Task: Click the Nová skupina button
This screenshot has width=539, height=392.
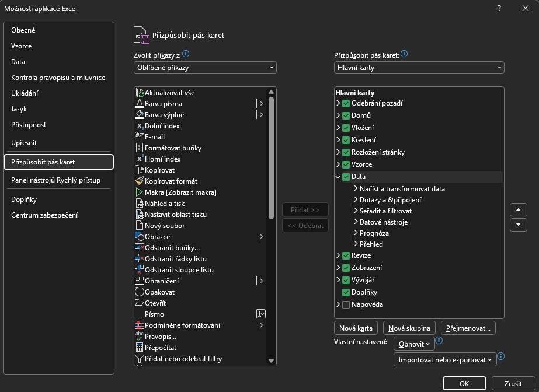Action: point(409,328)
